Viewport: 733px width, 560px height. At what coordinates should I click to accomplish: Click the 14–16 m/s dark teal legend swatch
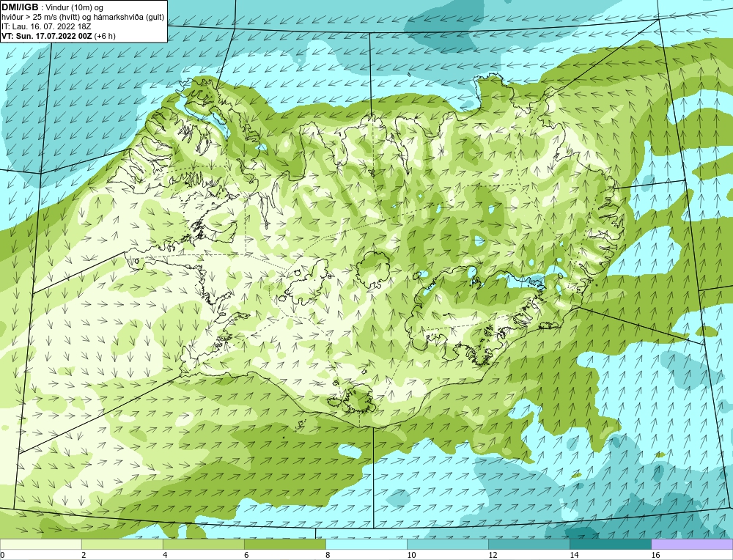pos(610,544)
